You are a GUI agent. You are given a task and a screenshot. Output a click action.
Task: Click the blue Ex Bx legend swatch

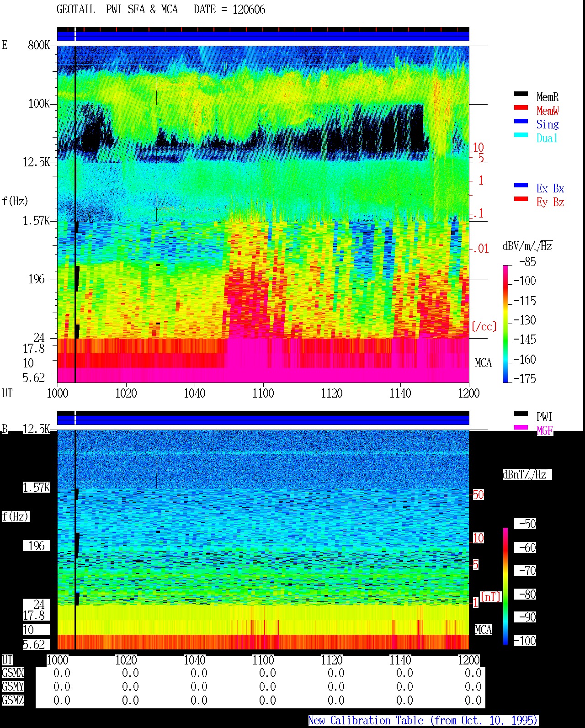point(521,186)
